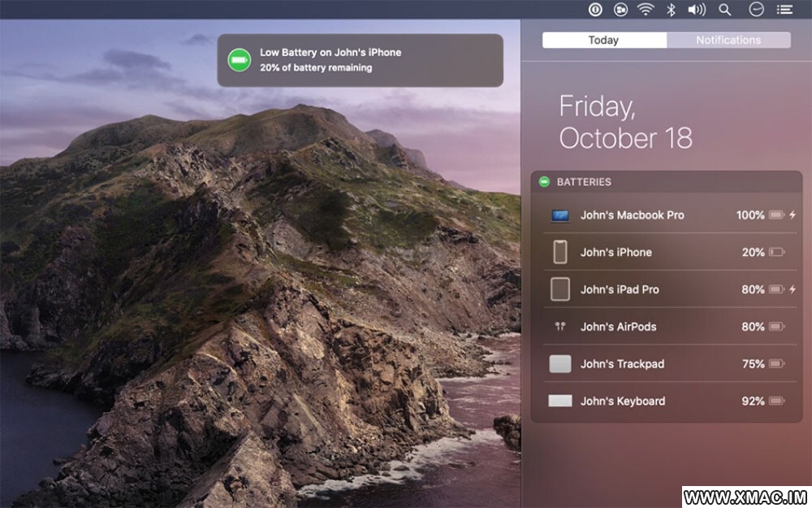The image size is (812, 508).
Task: Click the MacBook Pro charging bolt icon
Action: pyautogui.click(x=793, y=215)
